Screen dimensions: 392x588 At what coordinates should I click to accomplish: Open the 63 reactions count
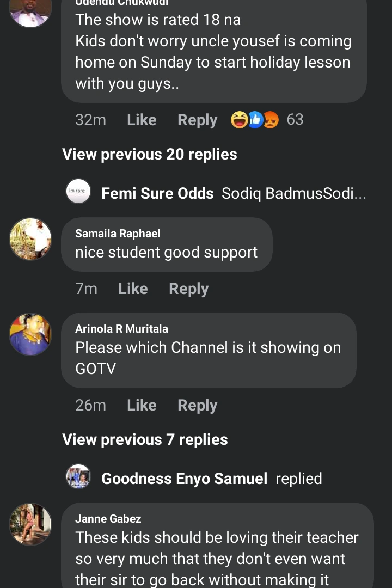(295, 120)
